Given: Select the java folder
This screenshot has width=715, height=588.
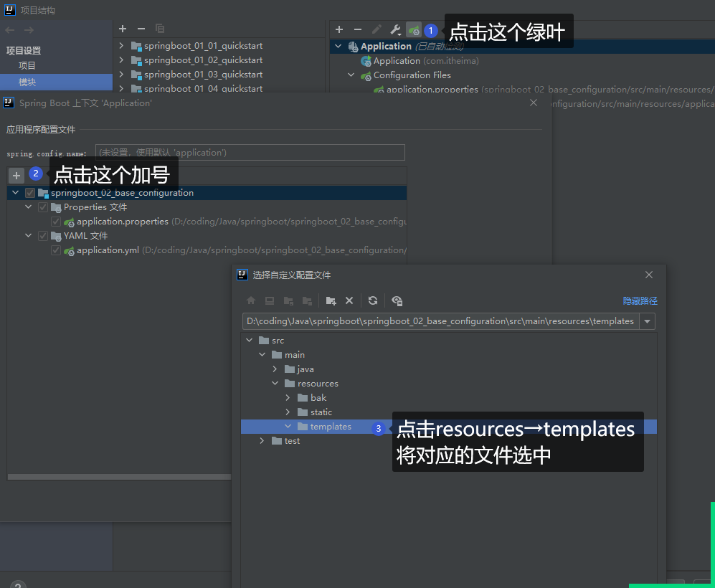Looking at the screenshot, I should click(305, 369).
